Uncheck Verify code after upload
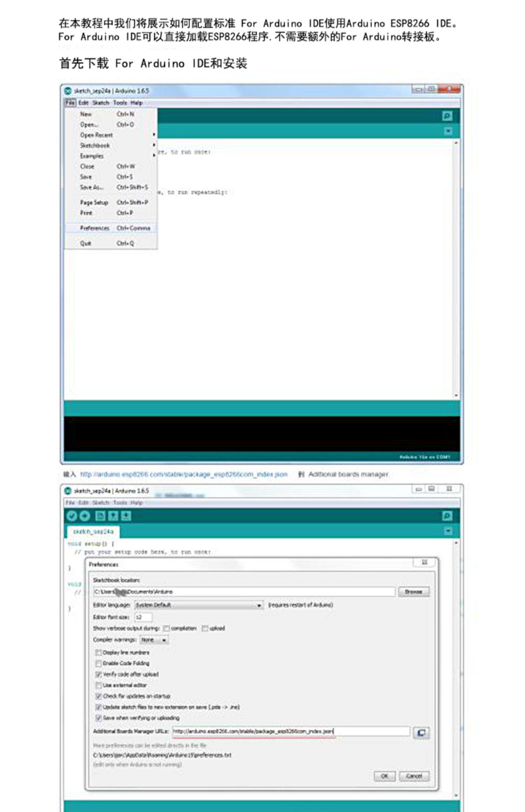Image resolution: width=525 pixels, height=812 pixels. pyautogui.click(x=99, y=674)
